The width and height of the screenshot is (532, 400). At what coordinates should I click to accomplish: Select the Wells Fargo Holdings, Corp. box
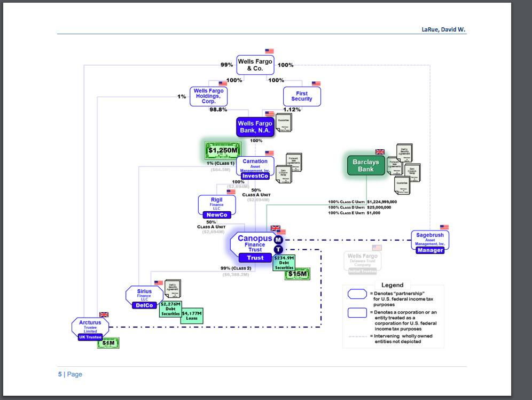[x=209, y=96]
